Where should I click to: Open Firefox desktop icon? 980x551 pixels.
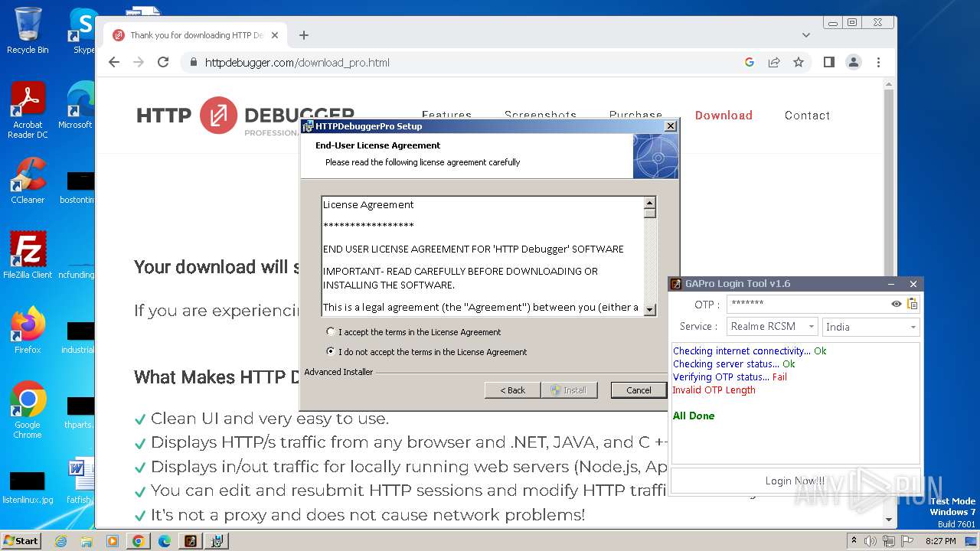[28, 331]
